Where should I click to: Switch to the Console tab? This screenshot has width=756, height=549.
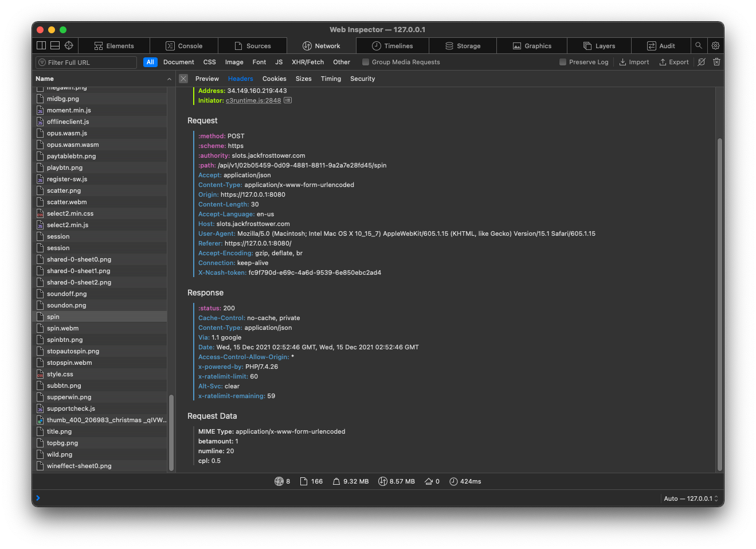pos(184,46)
